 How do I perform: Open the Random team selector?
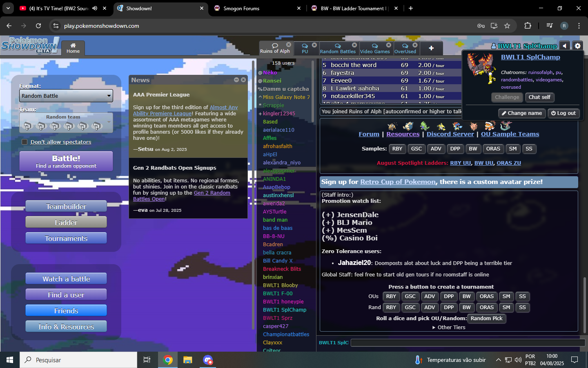66,123
